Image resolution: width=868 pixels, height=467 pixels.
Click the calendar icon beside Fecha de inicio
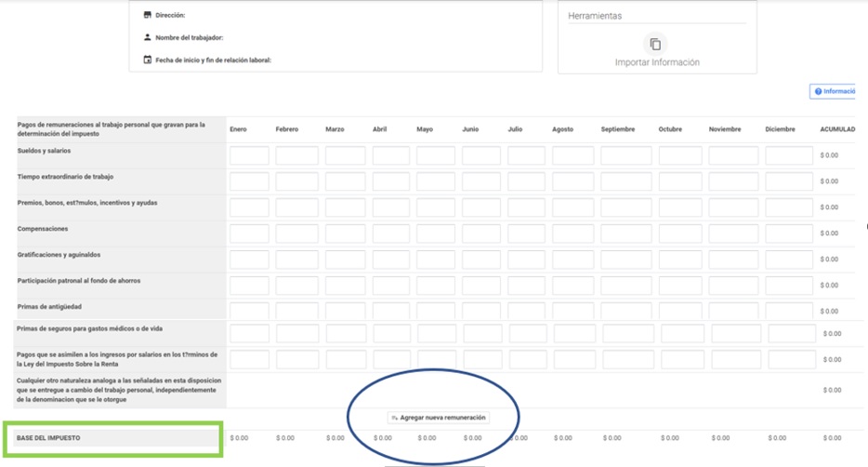pyautogui.click(x=147, y=60)
